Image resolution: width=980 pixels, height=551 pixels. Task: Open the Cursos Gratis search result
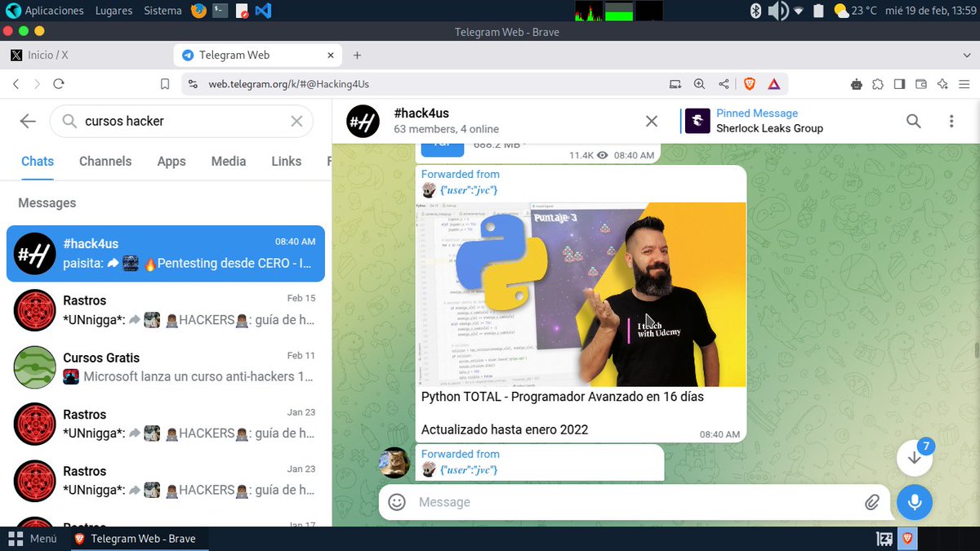pyautogui.click(x=166, y=367)
